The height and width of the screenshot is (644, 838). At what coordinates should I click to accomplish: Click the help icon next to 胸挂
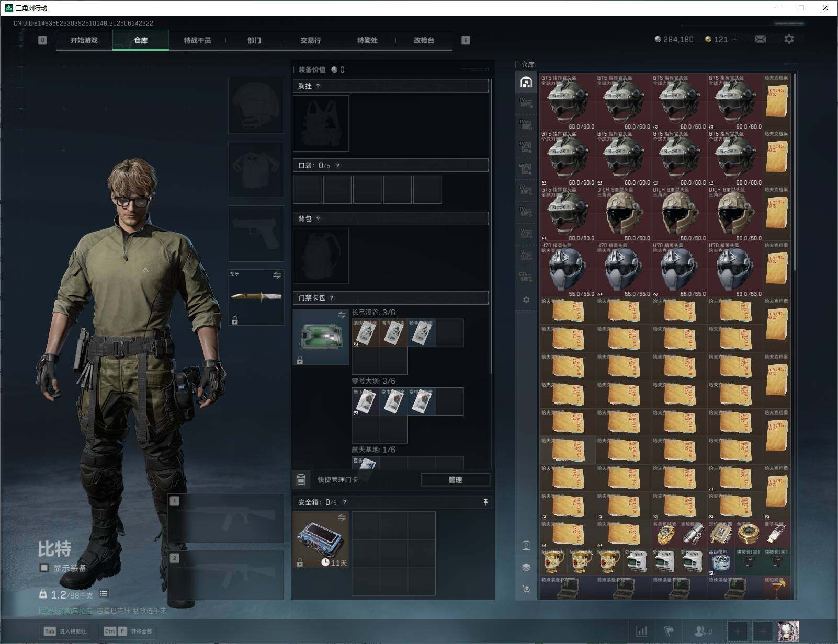coord(318,86)
